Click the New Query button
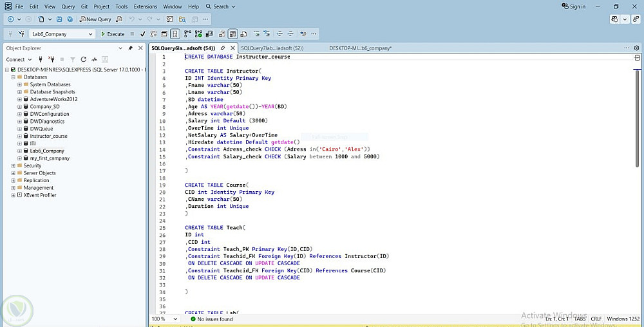 point(95,19)
